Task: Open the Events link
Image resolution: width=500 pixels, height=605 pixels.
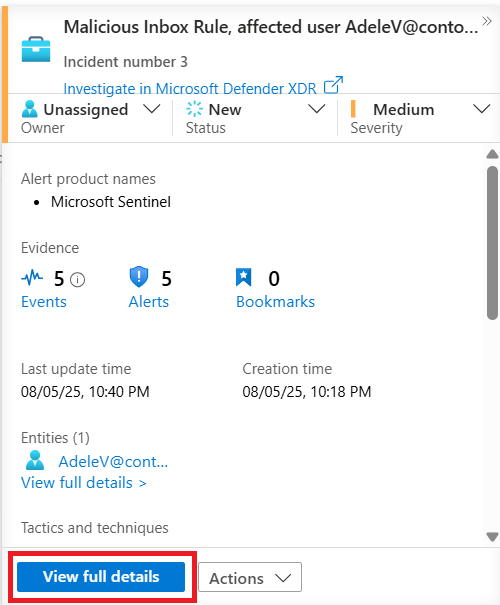Action: (44, 302)
